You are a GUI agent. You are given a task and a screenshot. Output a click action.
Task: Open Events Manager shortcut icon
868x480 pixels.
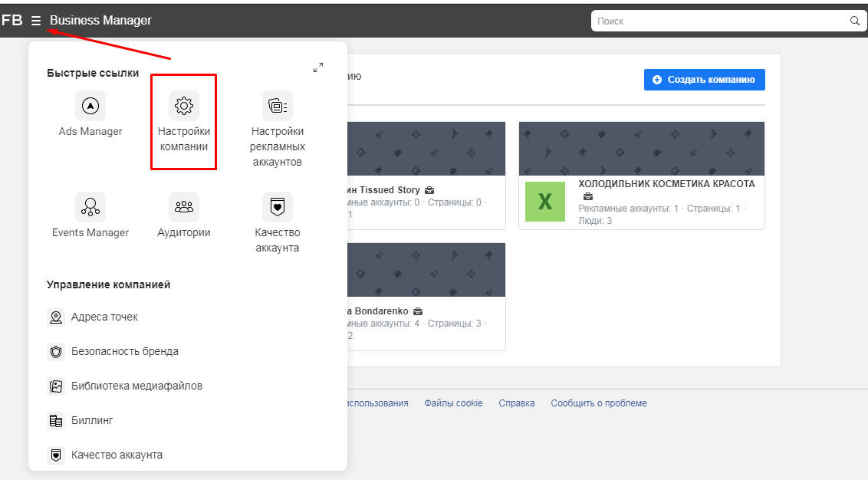coord(90,207)
